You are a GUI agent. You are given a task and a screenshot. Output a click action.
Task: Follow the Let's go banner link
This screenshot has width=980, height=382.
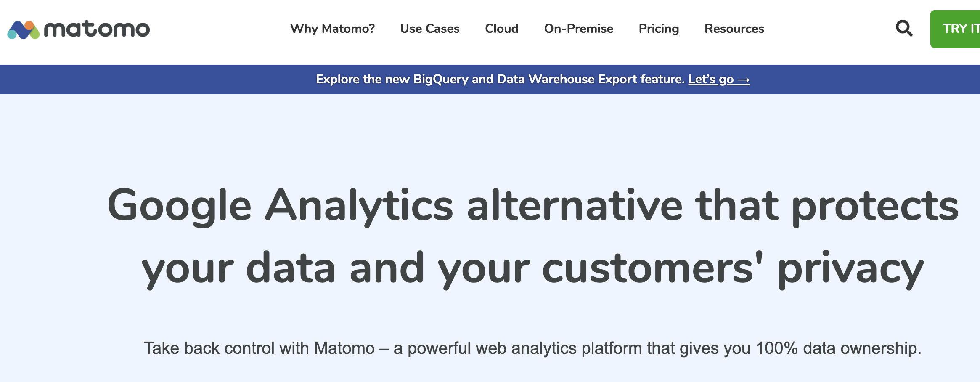711,80
